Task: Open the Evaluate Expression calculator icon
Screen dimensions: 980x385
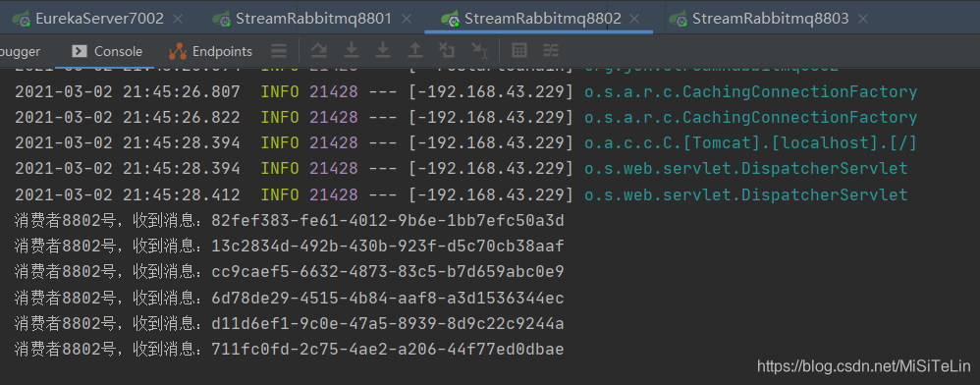Action: (519, 51)
